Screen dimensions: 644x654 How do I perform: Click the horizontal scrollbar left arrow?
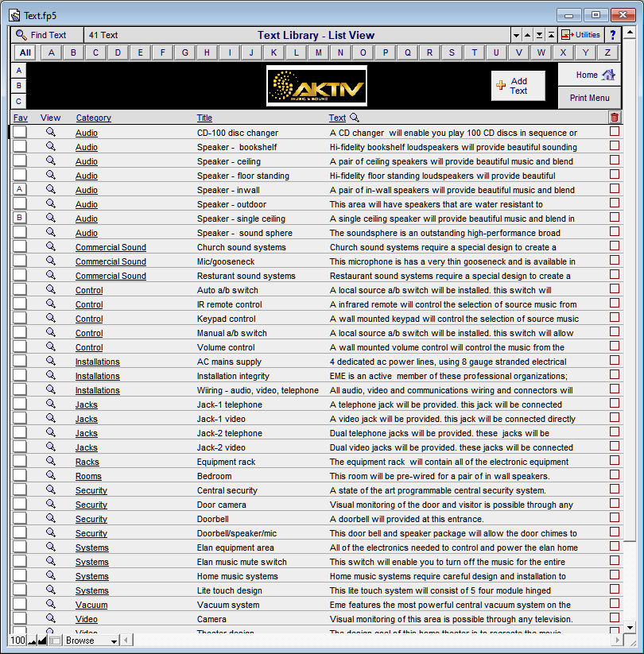click(x=126, y=640)
